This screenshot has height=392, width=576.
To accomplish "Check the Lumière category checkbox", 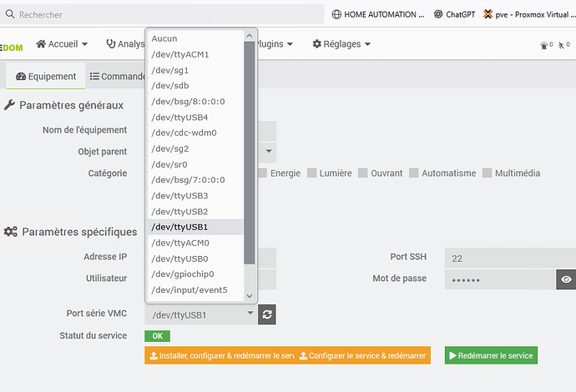I will click(x=312, y=173).
